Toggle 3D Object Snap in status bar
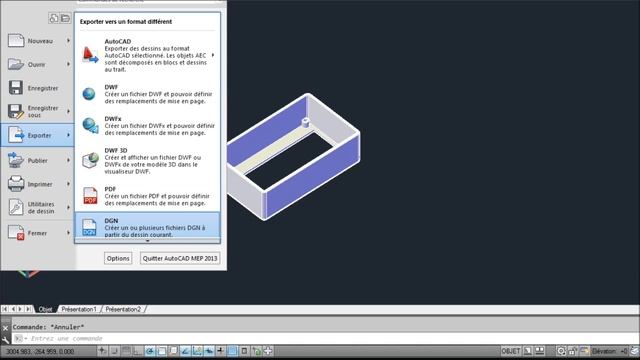Viewport: 640px width, 360px height. pyautogui.click(x=173, y=351)
